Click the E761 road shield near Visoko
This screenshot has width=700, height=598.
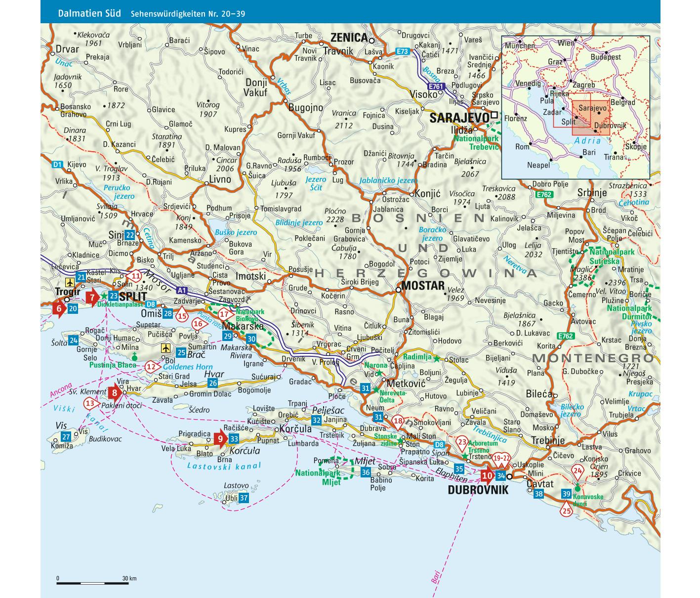pyautogui.click(x=436, y=86)
